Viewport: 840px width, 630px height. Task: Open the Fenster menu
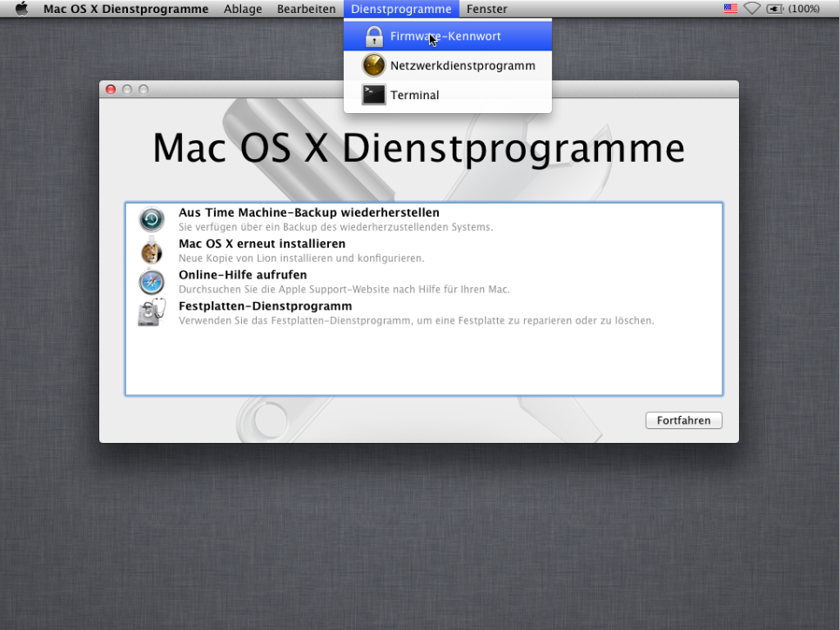pos(487,9)
